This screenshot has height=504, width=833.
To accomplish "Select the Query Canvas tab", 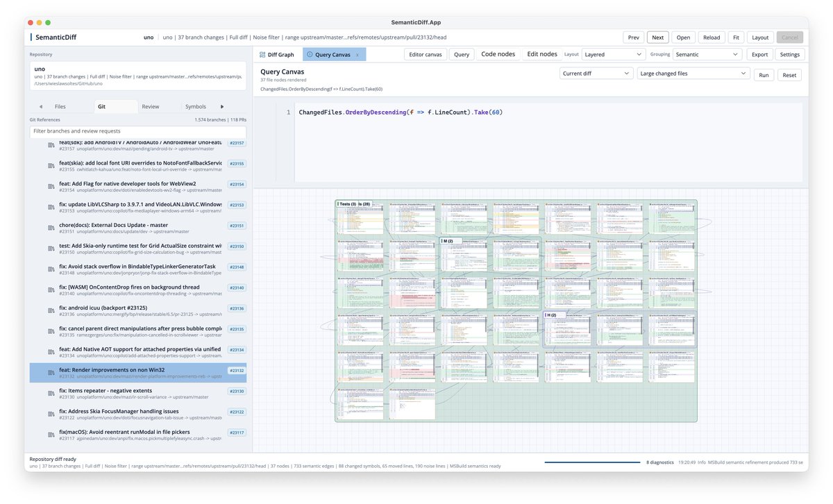I will pos(334,54).
